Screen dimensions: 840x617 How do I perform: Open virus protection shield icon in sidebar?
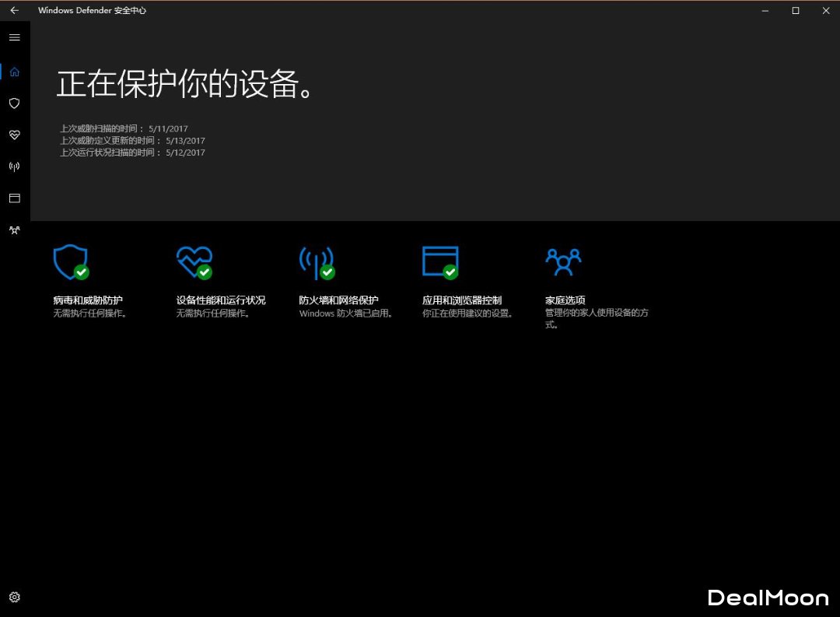14,103
